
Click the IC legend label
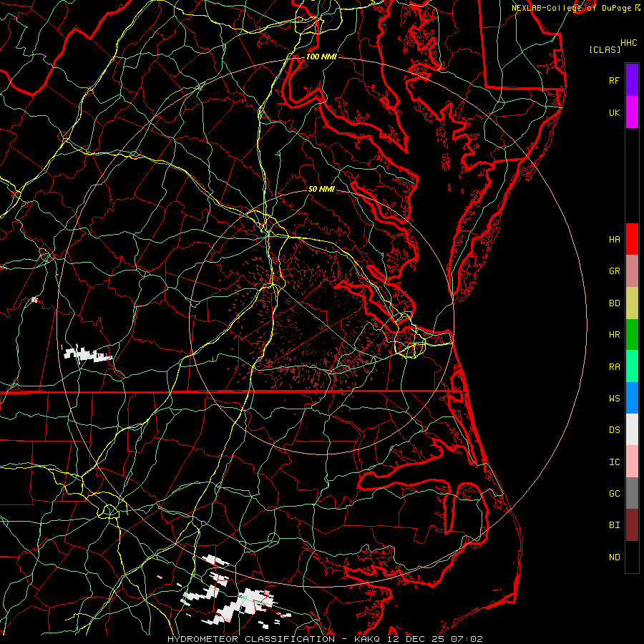pos(614,462)
